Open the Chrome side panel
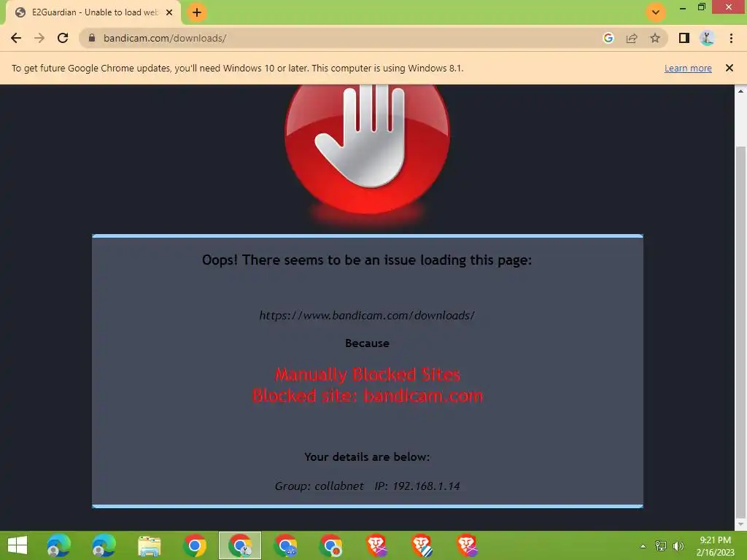The width and height of the screenshot is (747, 560). pos(684,38)
